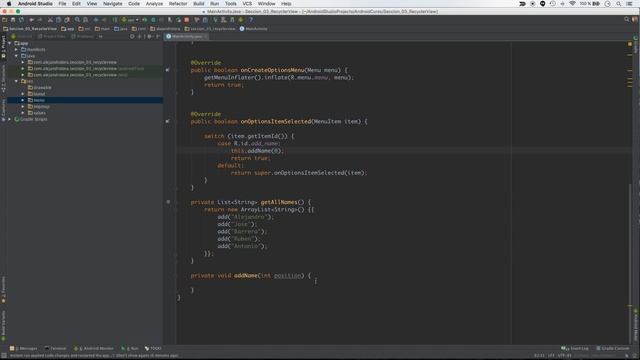
Task: Open the Build menu
Action: [199, 4]
